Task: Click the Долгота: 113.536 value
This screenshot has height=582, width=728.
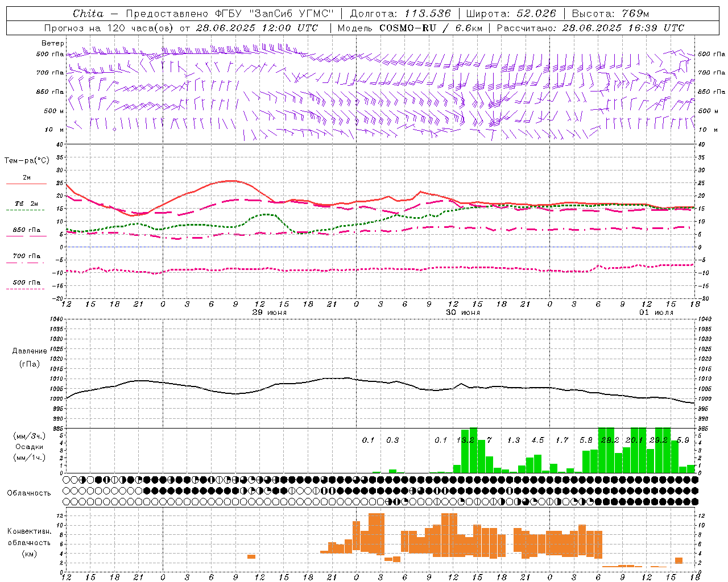Action: pyautogui.click(x=400, y=14)
